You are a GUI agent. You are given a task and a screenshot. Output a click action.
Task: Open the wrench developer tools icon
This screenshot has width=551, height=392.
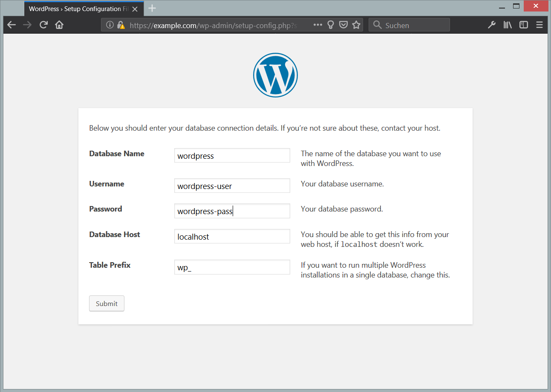pyautogui.click(x=491, y=25)
